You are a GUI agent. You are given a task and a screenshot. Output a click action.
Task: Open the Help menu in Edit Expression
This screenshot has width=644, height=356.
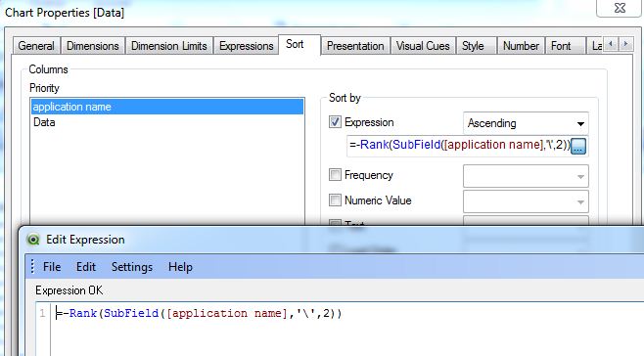tap(180, 267)
